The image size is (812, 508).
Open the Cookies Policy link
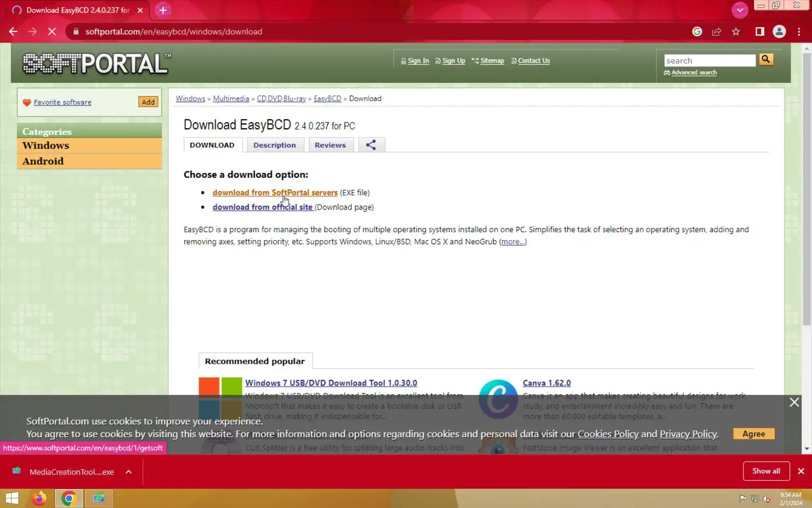tap(608, 434)
